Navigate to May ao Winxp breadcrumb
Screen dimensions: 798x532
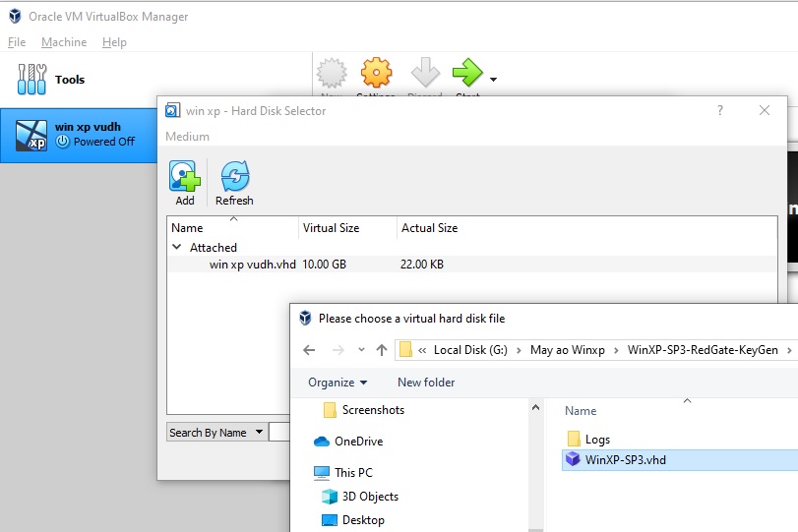pos(568,350)
